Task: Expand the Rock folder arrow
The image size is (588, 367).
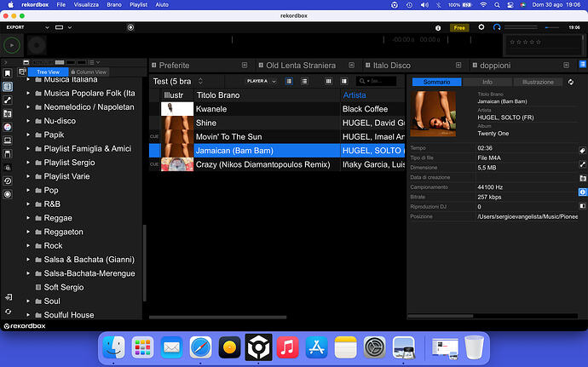Action: click(x=28, y=245)
